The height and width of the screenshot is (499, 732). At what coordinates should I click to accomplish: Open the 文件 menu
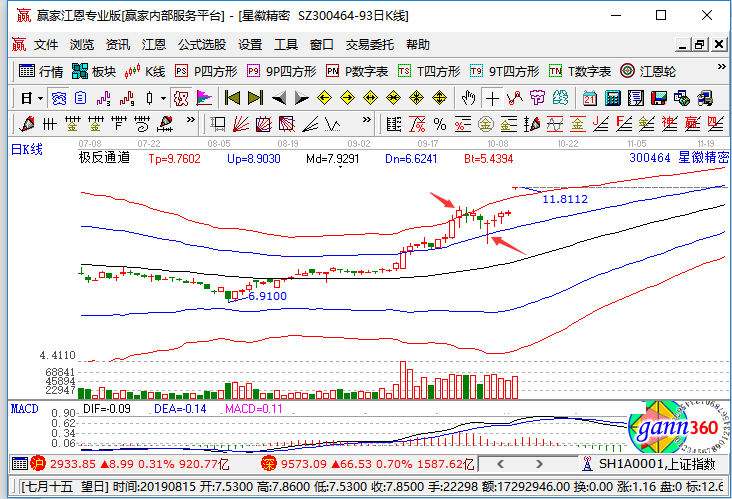tap(46, 45)
